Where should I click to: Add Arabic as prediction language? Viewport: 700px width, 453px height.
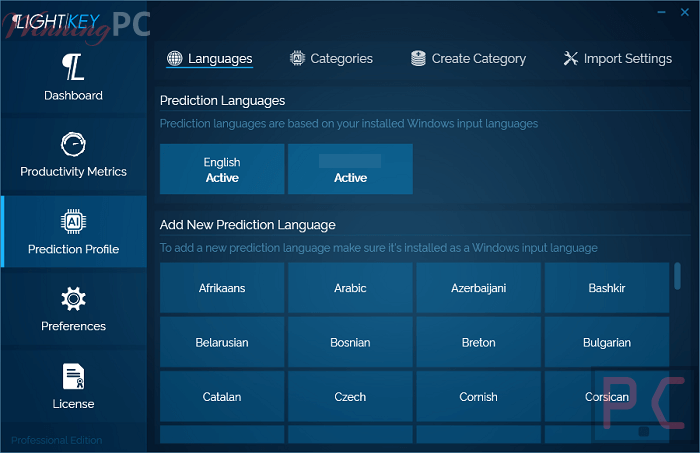click(x=350, y=288)
